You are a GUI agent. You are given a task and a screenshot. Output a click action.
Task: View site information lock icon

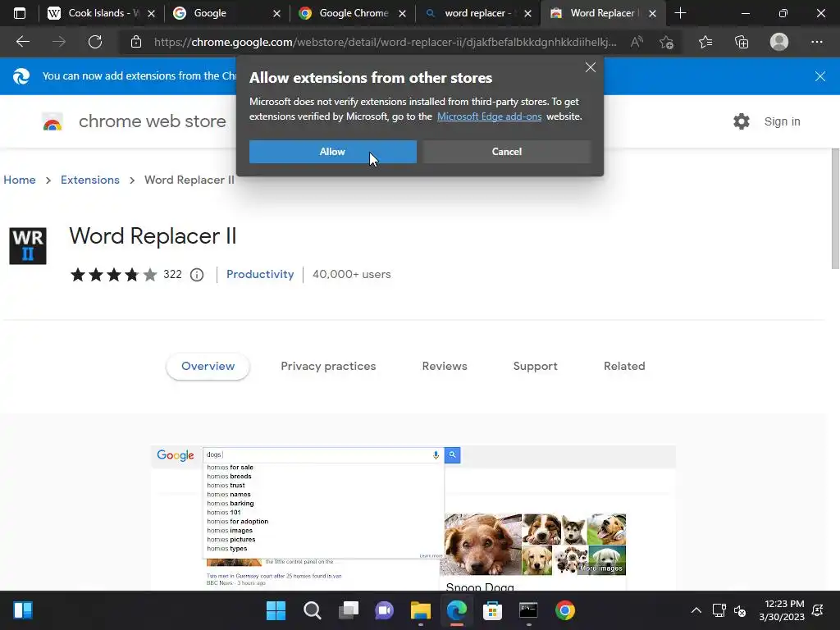[x=136, y=42]
